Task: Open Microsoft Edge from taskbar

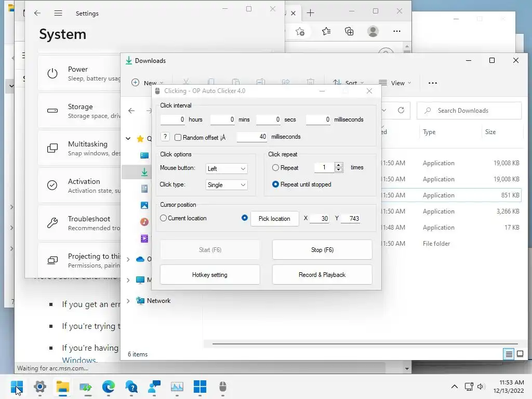Action: [x=109, y=387]
